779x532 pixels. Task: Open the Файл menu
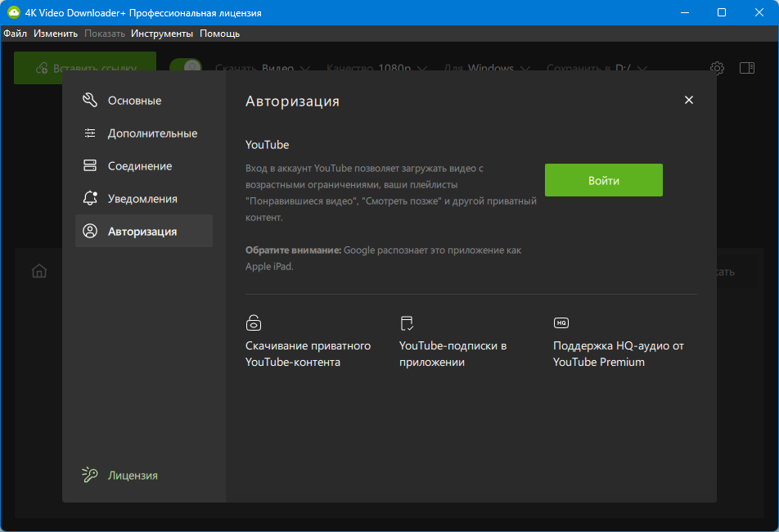coord(16,34)
